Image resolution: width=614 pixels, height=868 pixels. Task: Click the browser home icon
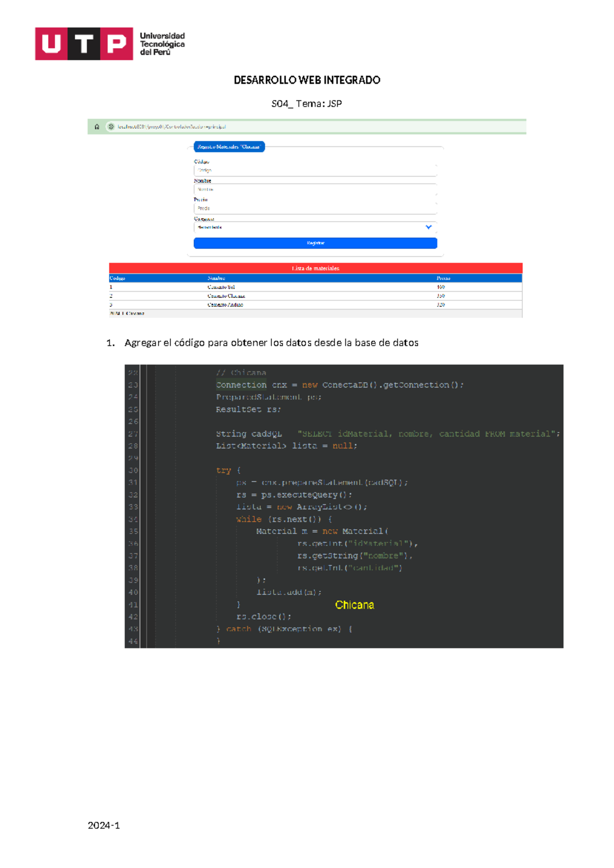(x=97, y=126)
